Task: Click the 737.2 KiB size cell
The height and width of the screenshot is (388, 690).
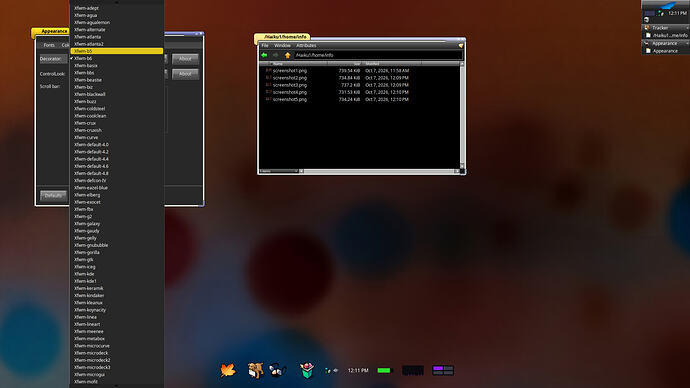Action: coord(351,85)
